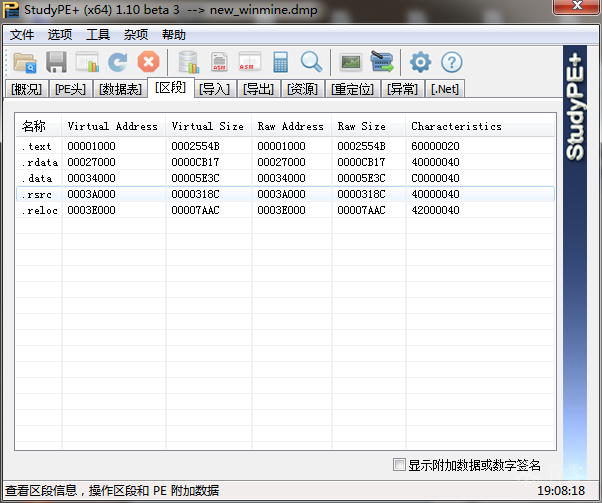The height and width of the screenshot is (503, 602).
Task: Click the ASM window icon
Action: point(250,62)
